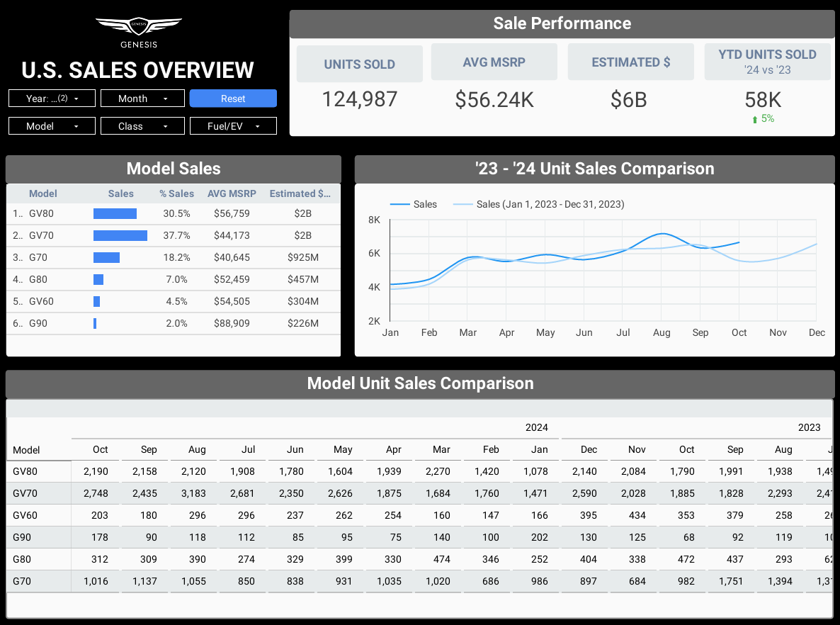Toggle the dark blue Sales legend entry

click(x=413, y=204)
